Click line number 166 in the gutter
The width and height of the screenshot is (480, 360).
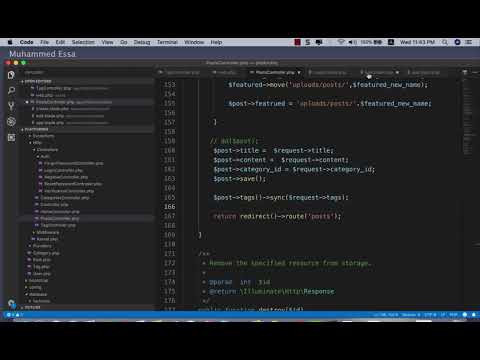pyautogui.click(x=169, y=207)
